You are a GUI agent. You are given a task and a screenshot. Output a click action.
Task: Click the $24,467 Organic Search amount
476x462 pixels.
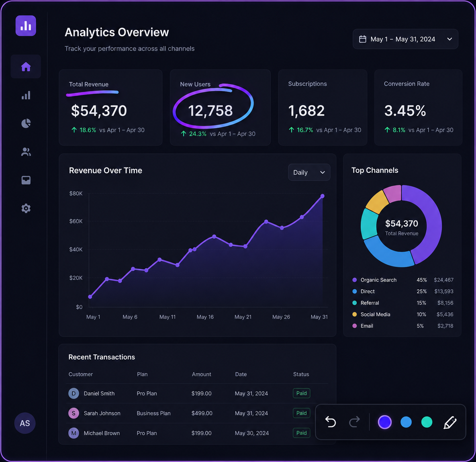(x=443, y=280)
